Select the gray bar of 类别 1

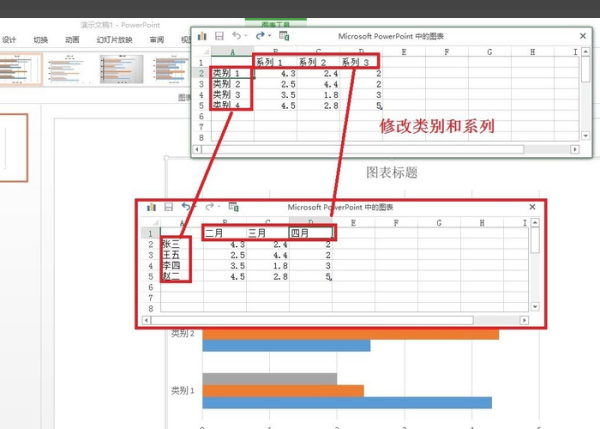click(269, 379)
